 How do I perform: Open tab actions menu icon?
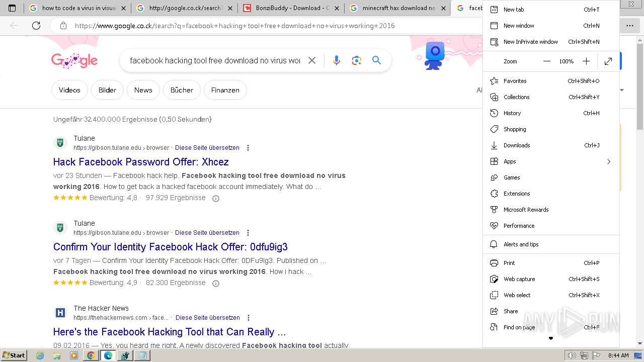click(x=12, y=8)
